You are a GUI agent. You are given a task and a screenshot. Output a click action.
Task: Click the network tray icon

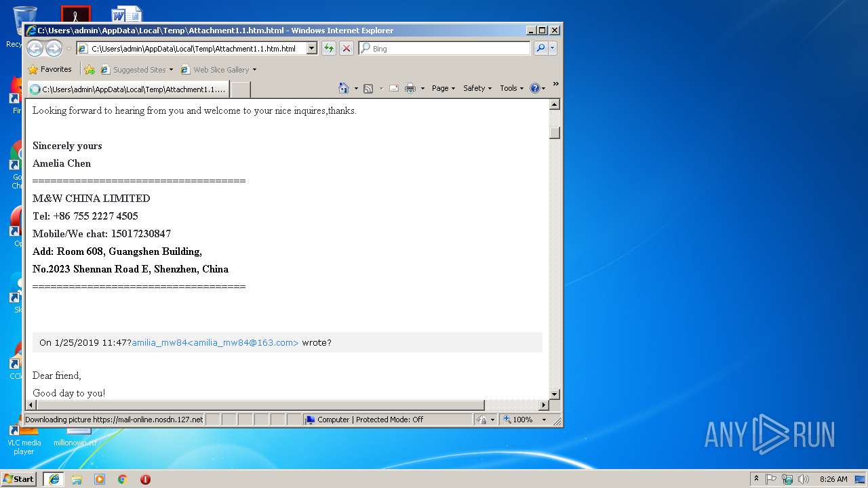787,479
